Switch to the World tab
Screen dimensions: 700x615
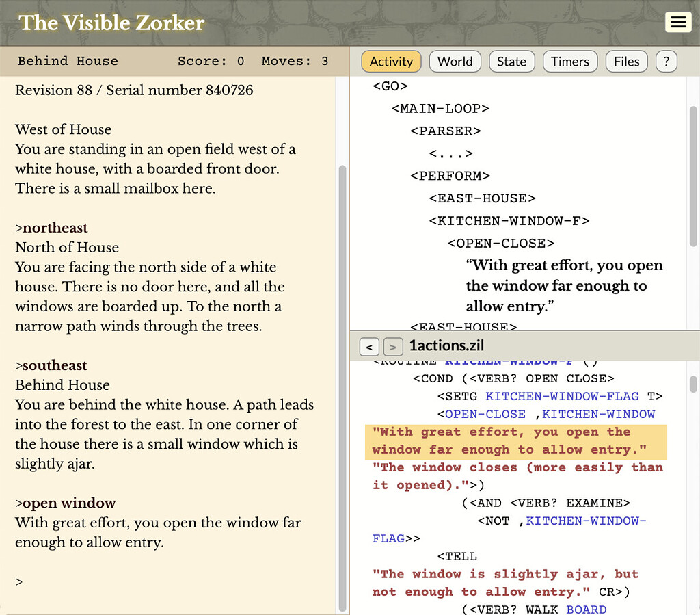pyautogui.click(x=455, y=61)
